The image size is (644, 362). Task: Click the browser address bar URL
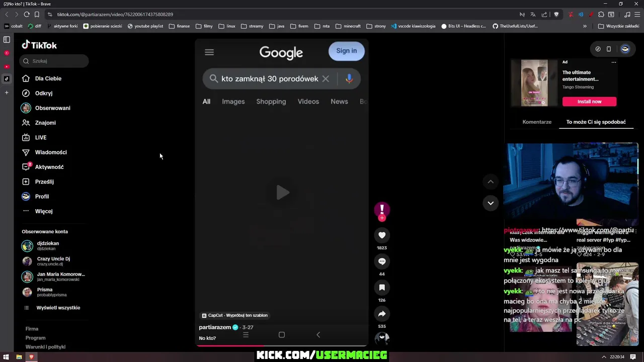point(115,15)
